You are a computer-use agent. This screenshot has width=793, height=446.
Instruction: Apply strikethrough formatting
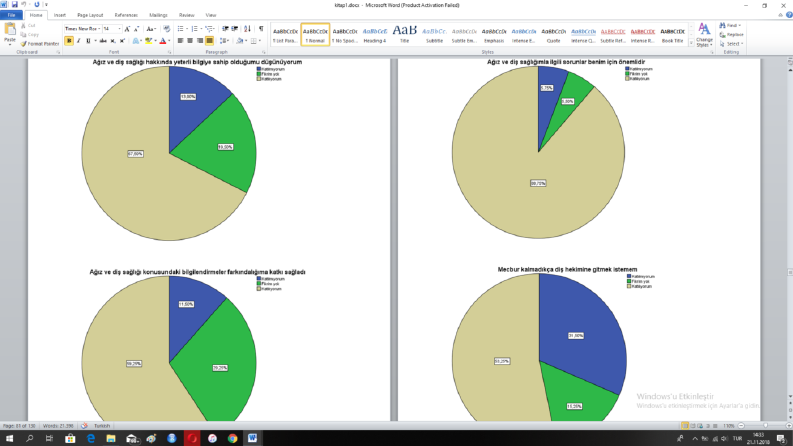(x=103, y=41)
